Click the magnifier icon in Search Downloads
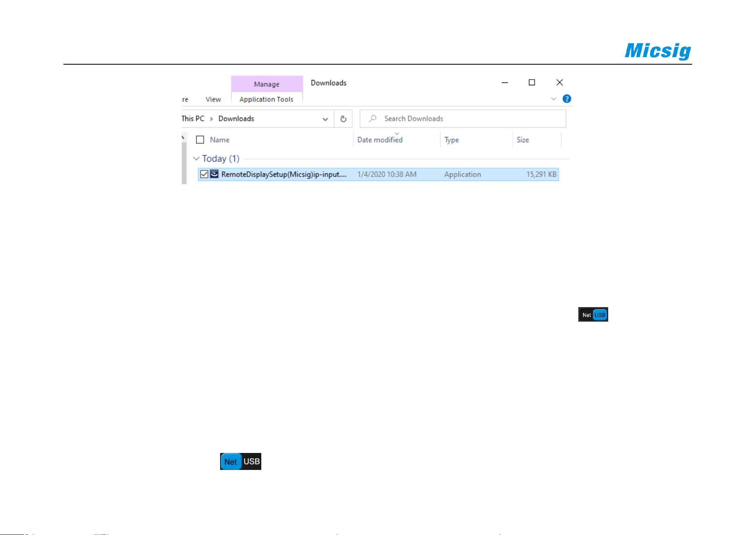The width and height of the screenshot is (756, 535). coord(373,118)
